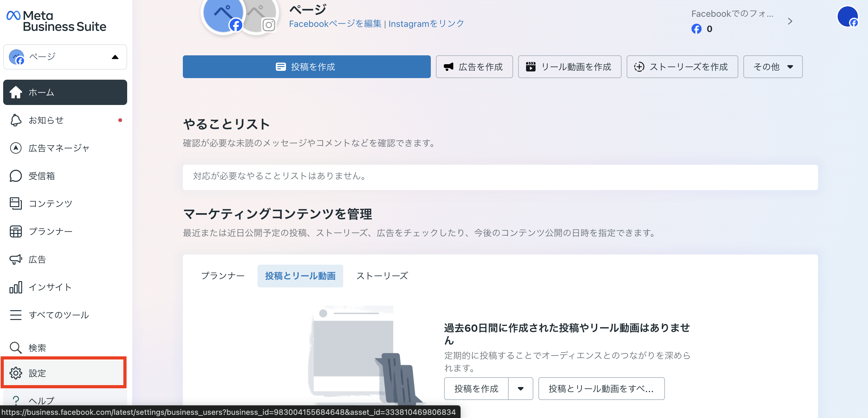Open すべてのツール list
This screenshot has width=868, height=418.
59,315
